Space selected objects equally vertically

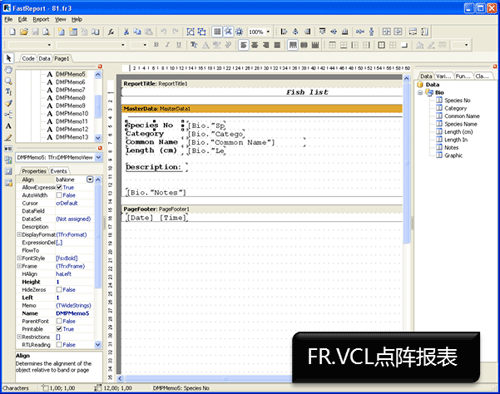pyautogui.click(x=371, y=32)
